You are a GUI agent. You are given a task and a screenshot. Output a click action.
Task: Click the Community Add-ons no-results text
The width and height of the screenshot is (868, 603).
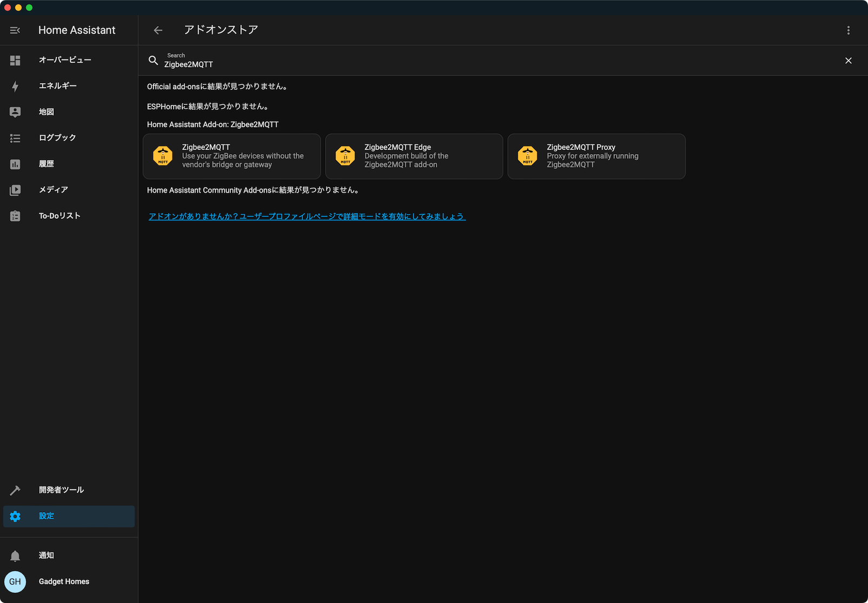click(x=254, y=190)
